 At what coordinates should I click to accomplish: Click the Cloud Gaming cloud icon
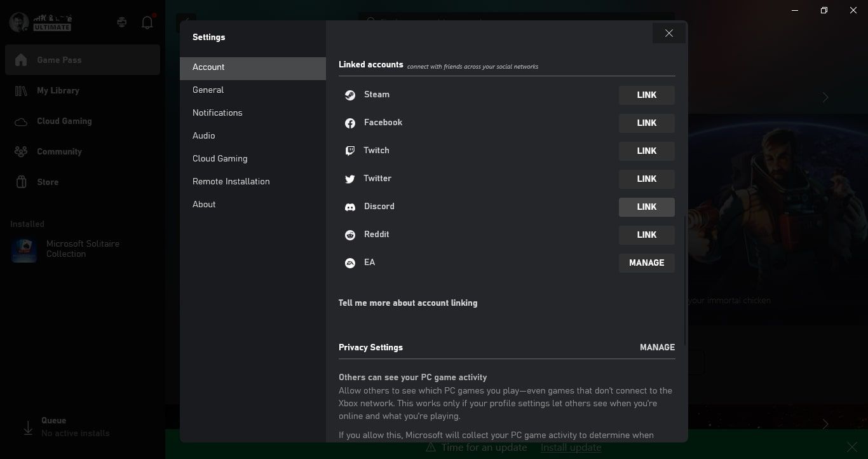click(x=21, y=121)
